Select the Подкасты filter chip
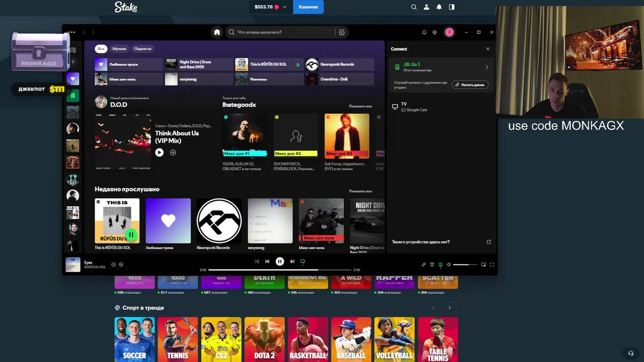 (x=143, y=49)
